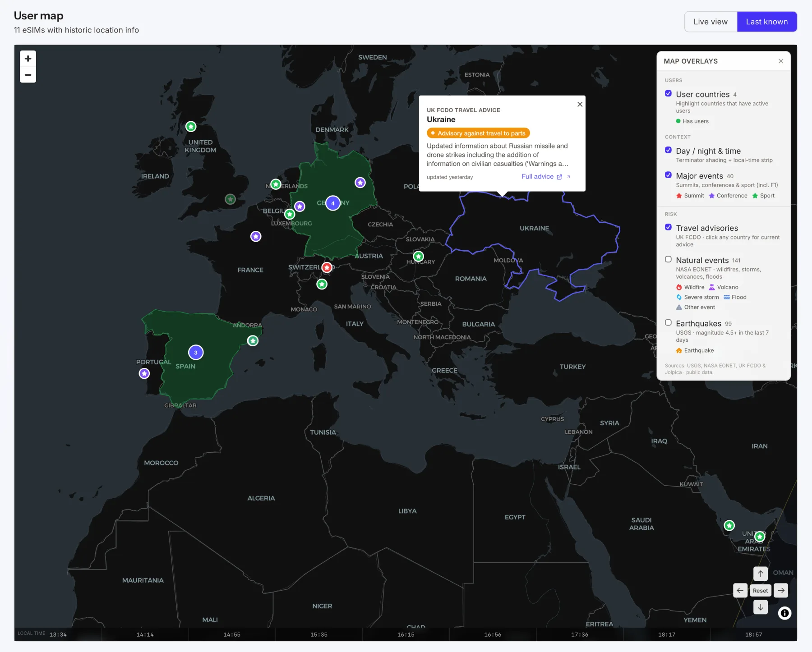Open the Spain cluster marker showing 3
Screen dimensions: 812x652
tap(196, 353)
